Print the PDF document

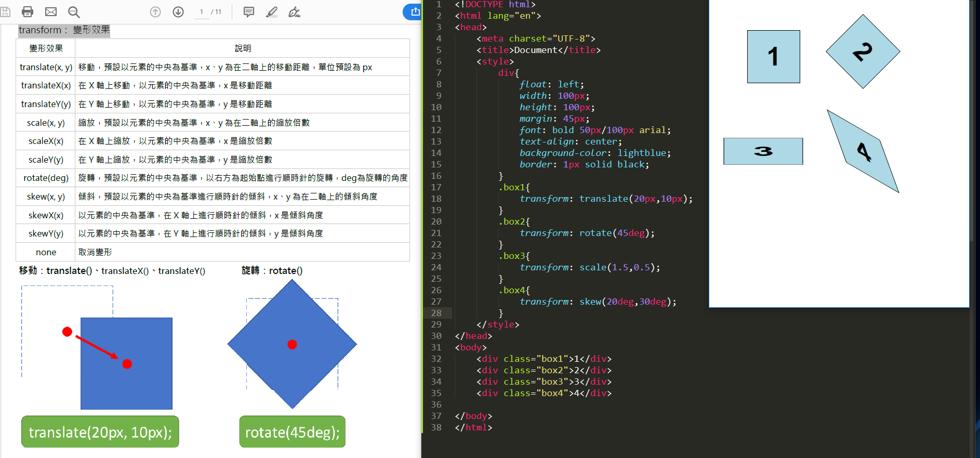28,11
